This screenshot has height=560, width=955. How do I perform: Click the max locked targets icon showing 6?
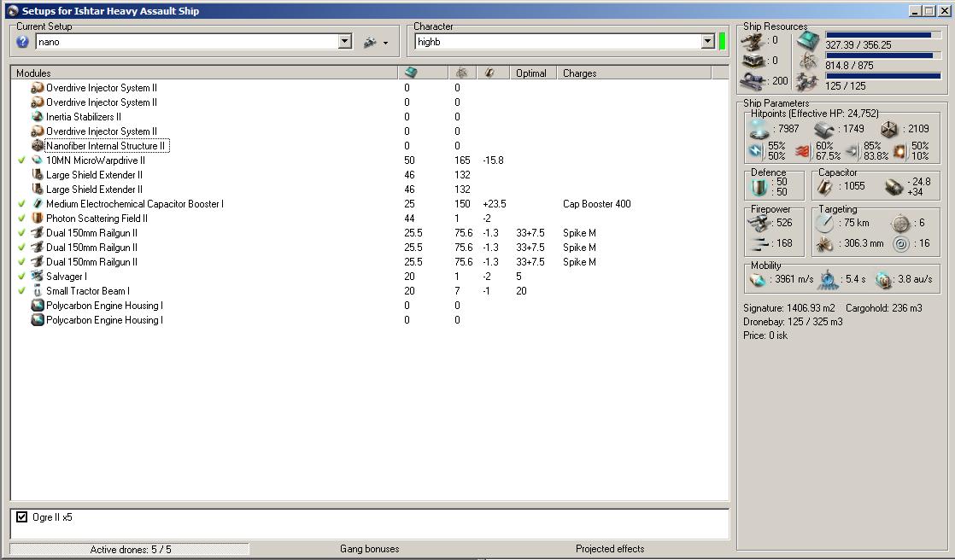pyautogui.click(x=900, y=224)
